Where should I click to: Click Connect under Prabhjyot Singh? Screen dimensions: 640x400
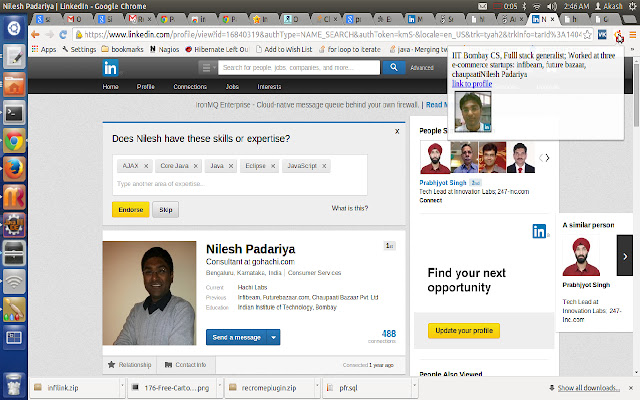(x=431, y=200)
